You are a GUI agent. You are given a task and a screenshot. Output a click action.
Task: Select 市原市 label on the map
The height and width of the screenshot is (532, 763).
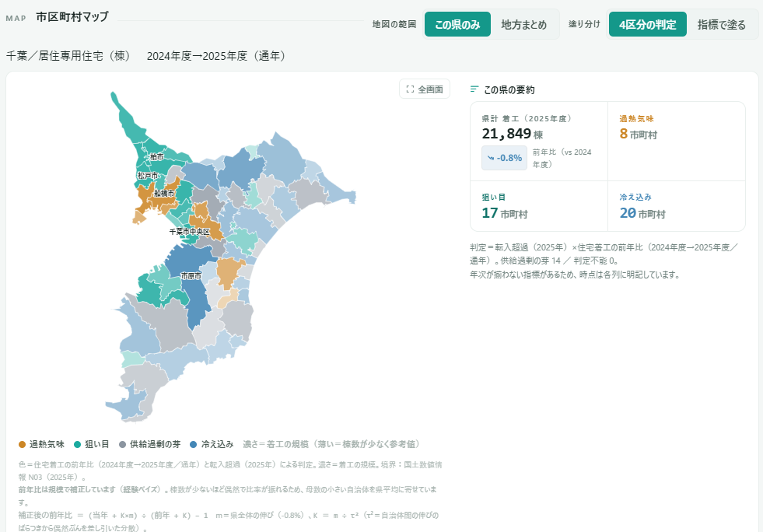pyautogui.click(x=191, y=276)
